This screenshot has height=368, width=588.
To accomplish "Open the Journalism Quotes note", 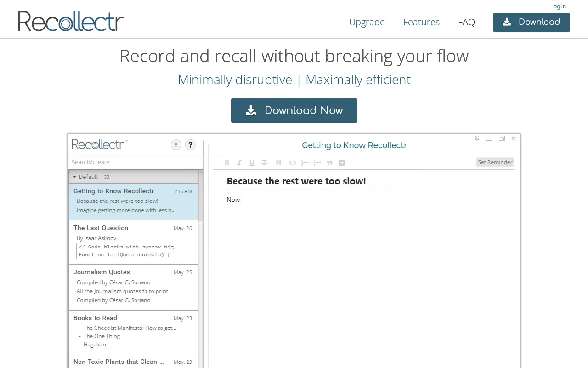I will tap(133, 287).
